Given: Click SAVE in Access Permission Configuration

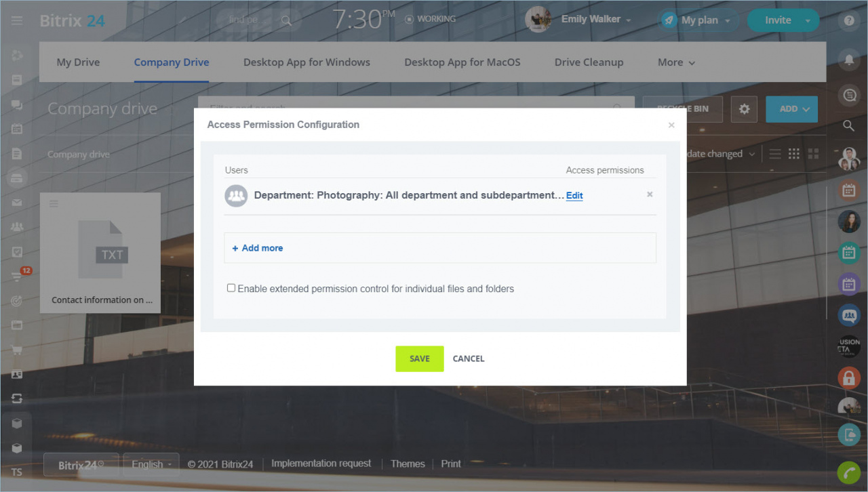Looking at the screenshot, I should pyautogui.click(x=420, y=358).
